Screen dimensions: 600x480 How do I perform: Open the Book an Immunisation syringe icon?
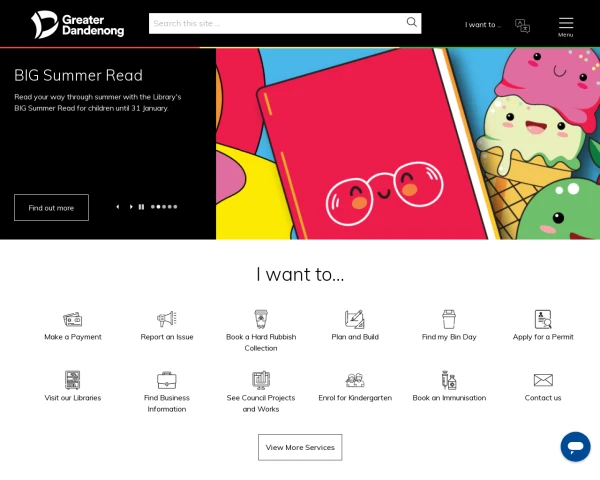[x=449, y=380]
